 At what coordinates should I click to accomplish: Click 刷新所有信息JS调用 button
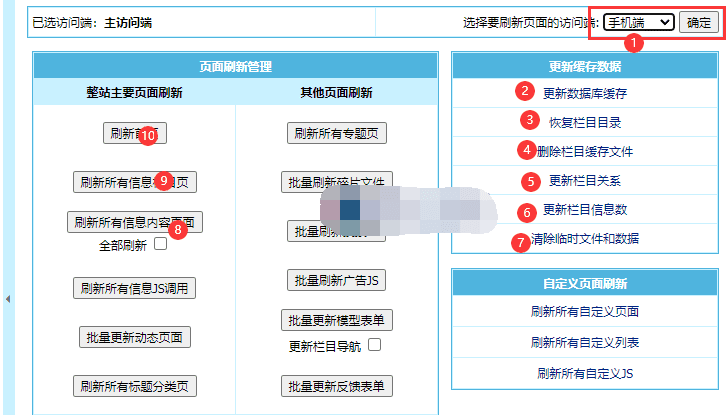pyautogui.click(x=134, y=288)
